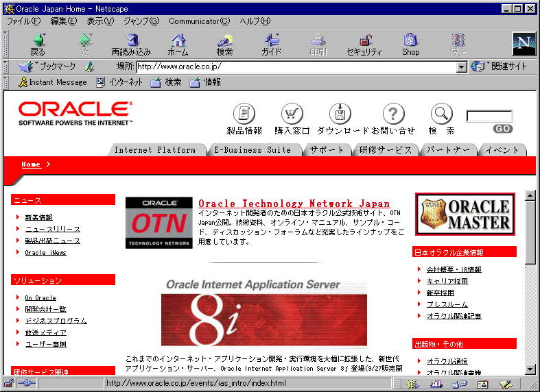Open the ファイル(F) menu
The height and width of the screenshot is (392, 540).
(x=24, y=21)
